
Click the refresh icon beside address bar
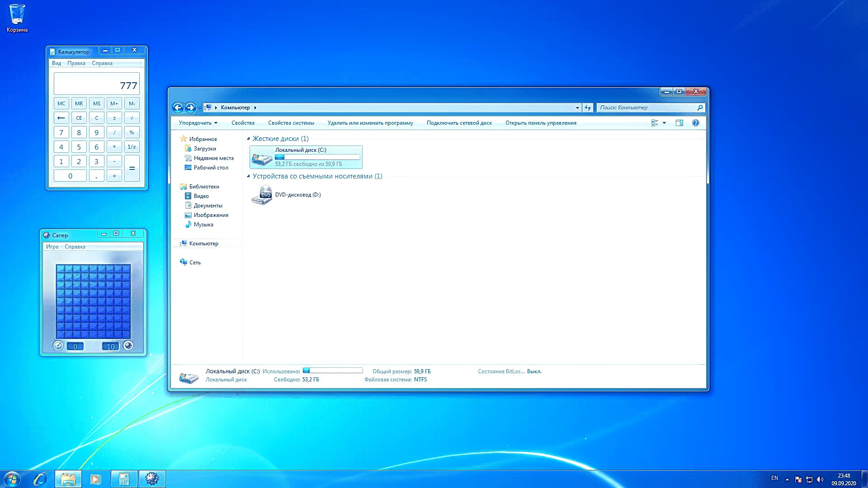tap(587, 108)
